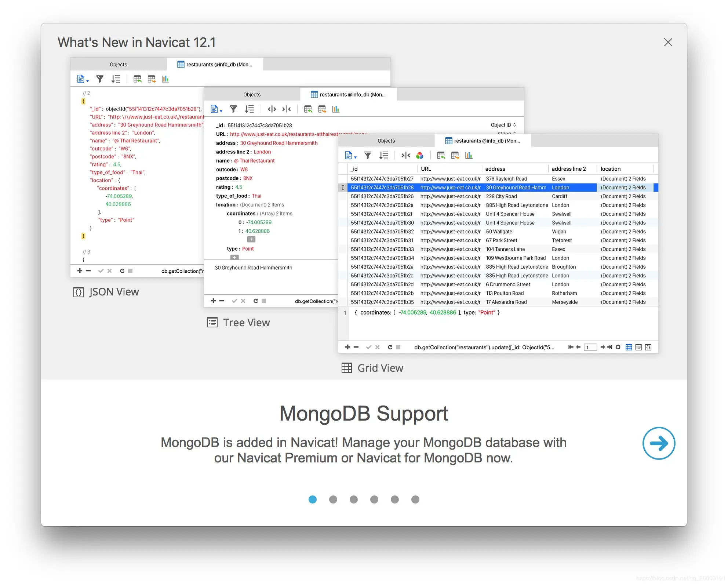The height and width of the screenshot is (585, 728).
Task: Click the sort icon in Grid View toolbar
Action: tap(383, 156)
